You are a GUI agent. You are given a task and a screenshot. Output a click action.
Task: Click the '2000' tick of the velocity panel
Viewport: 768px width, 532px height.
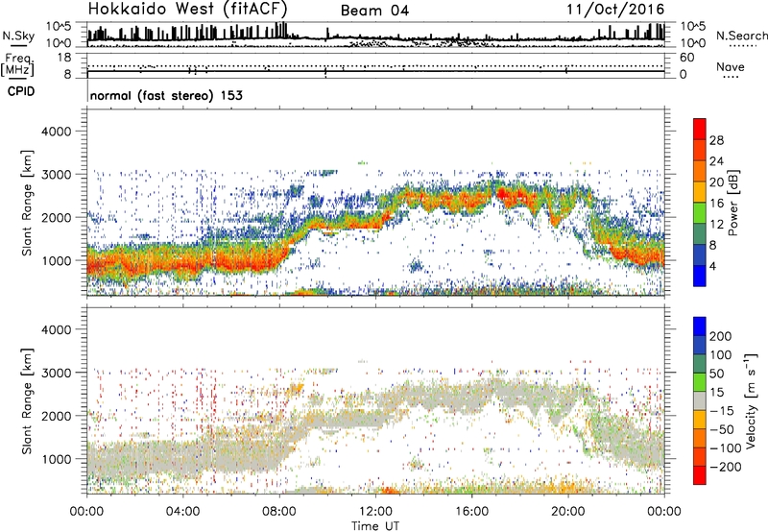pos(56,416)
